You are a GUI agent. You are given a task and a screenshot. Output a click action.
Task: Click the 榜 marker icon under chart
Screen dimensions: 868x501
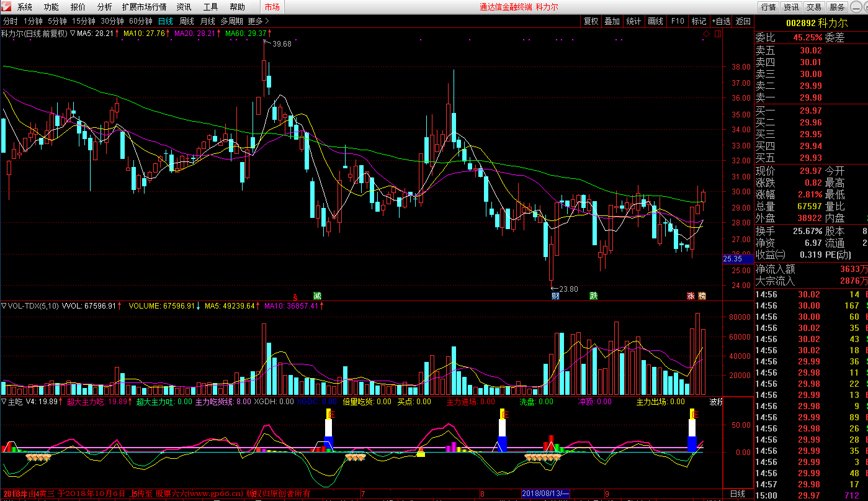click(x=702, y=296)
